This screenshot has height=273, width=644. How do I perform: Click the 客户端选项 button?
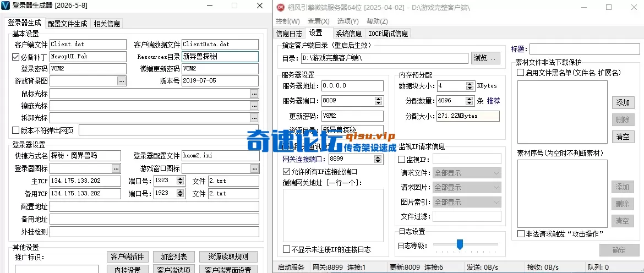tap(174, 269)
